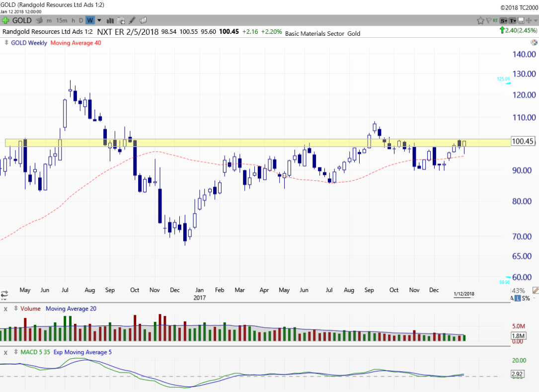Open the T dropdown in top right
This screenshot has height=392, width=539.
(x=513, y=20)
